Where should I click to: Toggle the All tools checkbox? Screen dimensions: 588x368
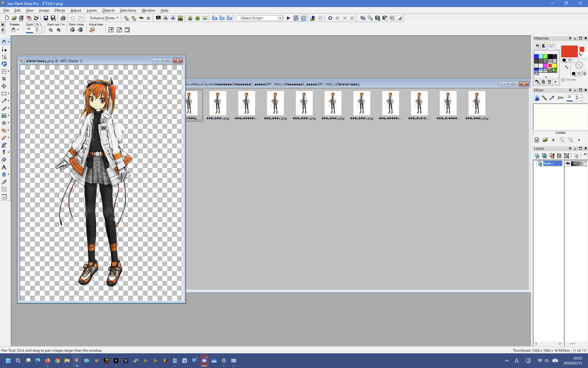[563, 80]
